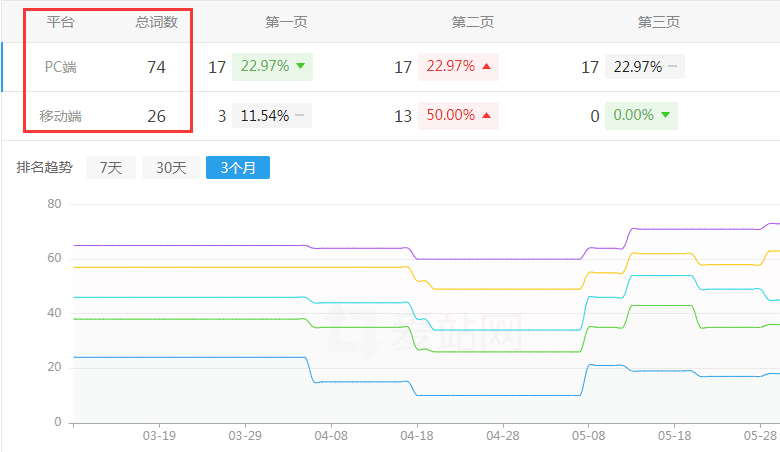This screenshot has height=452, width=780.
Task: Select the 7天 trend range tab
Action: 111,168
